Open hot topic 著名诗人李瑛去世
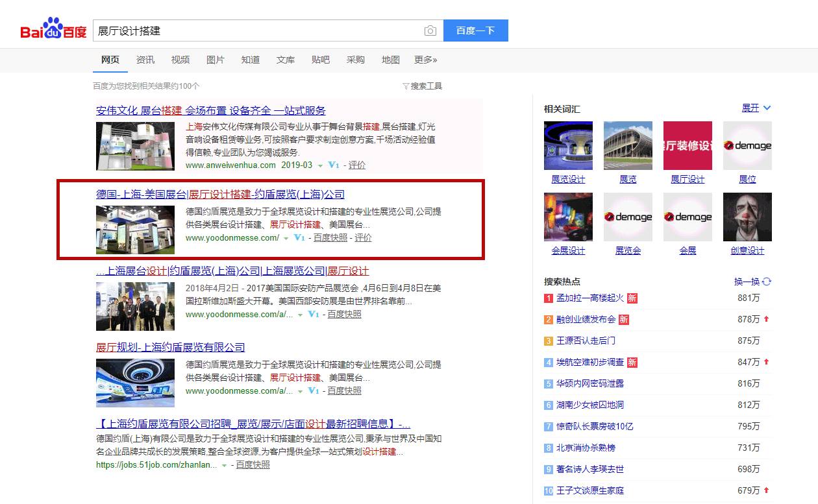Viewport: 818px width, 504px height. pos(590,469)
